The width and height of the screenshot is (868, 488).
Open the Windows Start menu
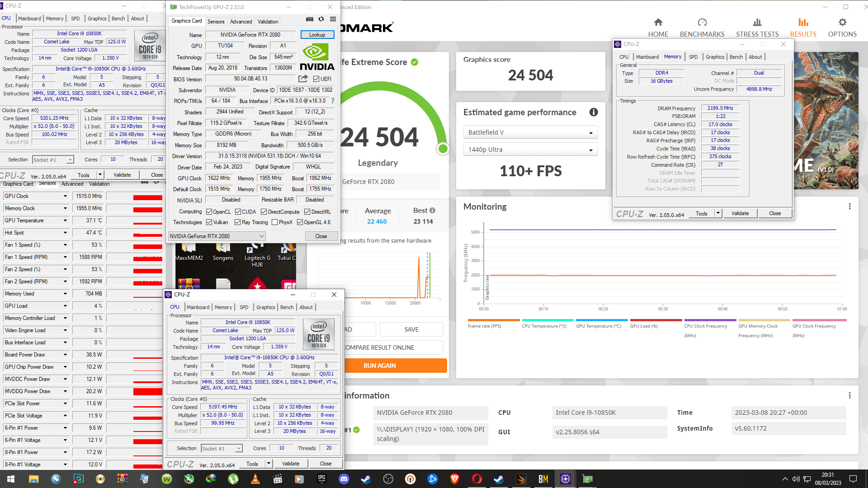[x=11, y=479]
